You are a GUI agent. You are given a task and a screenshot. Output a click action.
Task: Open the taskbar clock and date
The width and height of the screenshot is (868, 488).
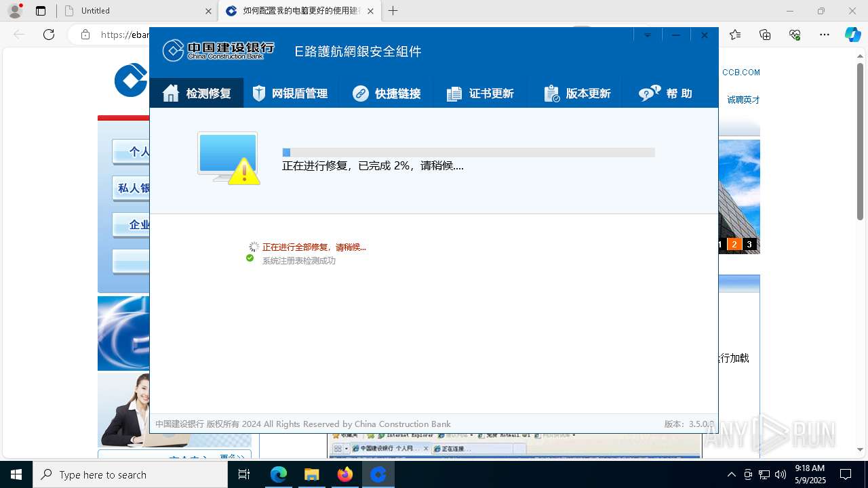point(810,474)
